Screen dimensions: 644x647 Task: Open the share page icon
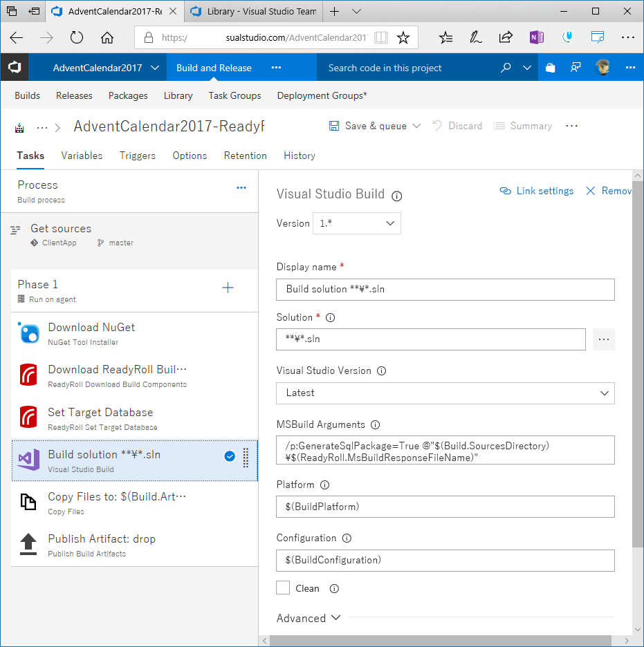coord(506,38)
